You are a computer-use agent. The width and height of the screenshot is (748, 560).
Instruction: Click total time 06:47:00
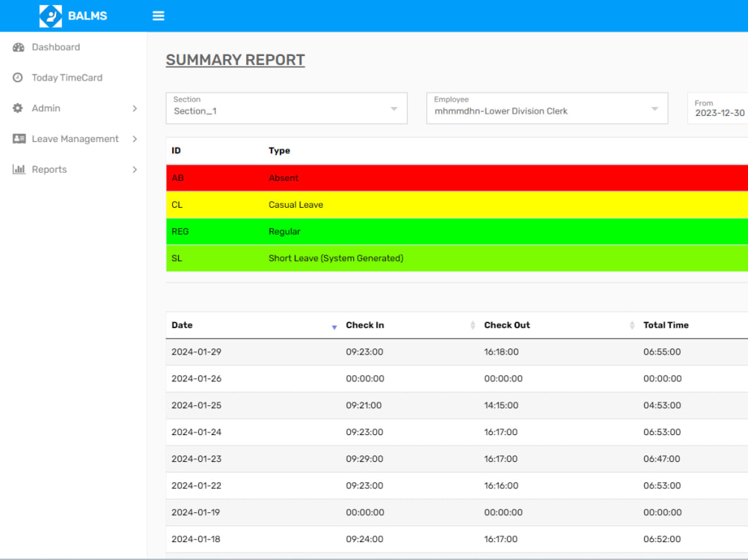coord(662,459)
